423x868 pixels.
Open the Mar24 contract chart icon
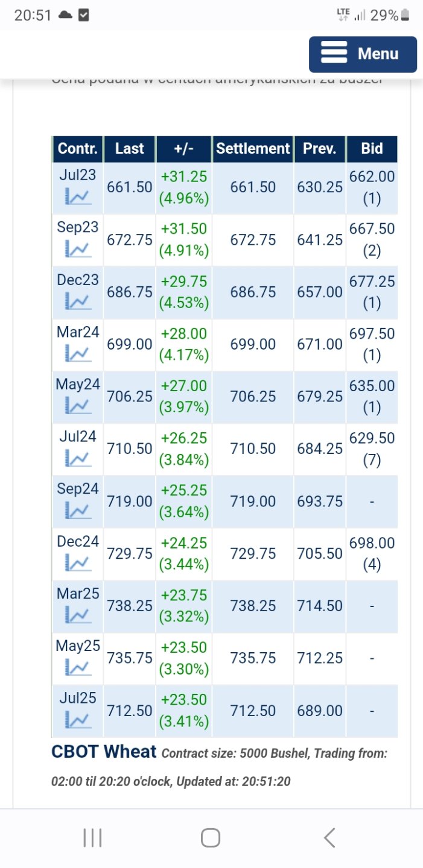coord(78,353)
